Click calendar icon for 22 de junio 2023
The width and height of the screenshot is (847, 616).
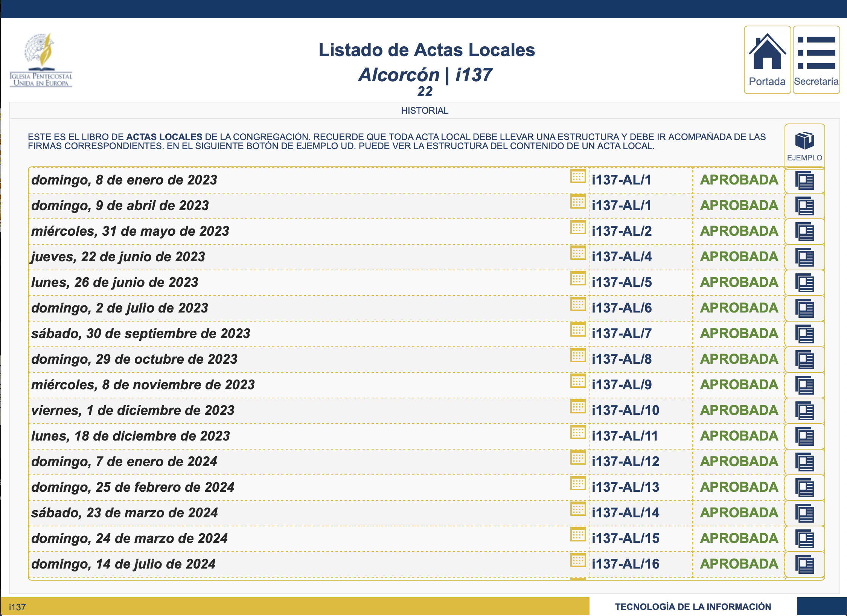click(x=578, y=253)
